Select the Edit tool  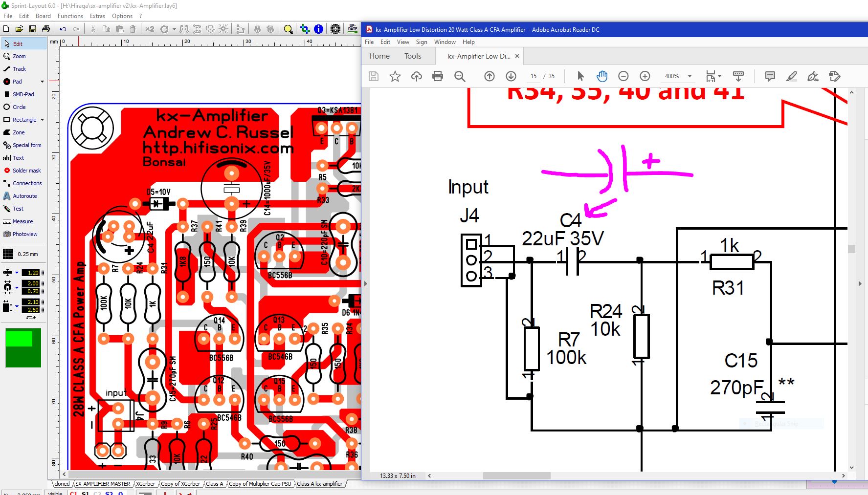24,43
